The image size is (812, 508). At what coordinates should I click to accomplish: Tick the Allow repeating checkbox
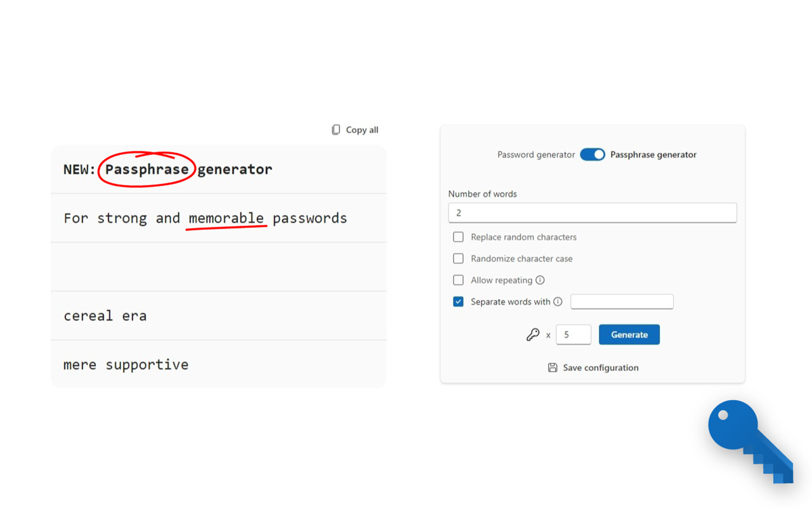458,280
